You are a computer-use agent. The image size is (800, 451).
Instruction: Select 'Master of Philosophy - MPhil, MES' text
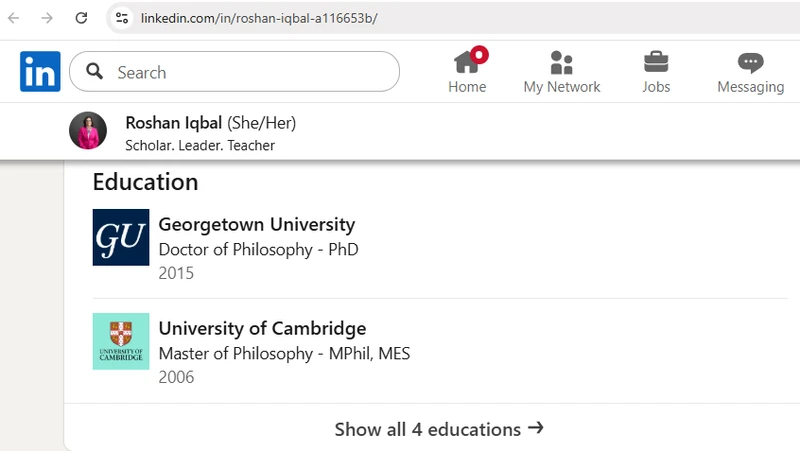[284, 354]
